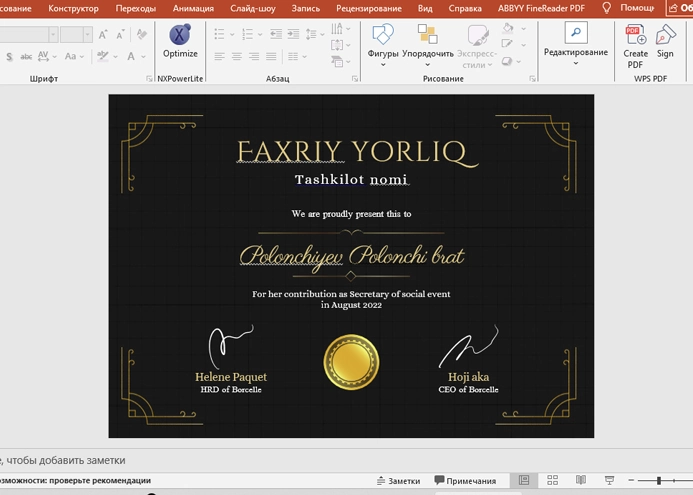This screenshot has height=495, width=693.
Task: Clear all text formatting icon
Action: click(x=141, y=34)
